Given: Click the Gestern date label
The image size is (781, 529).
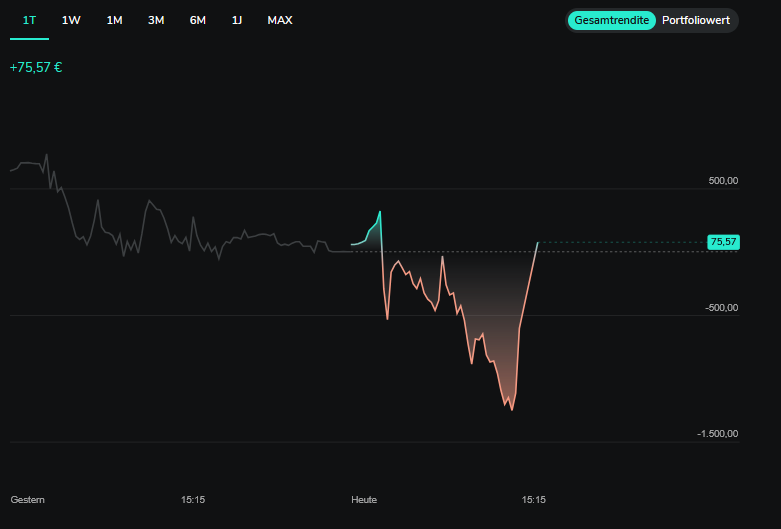Looking at the screenshot, I should [27, 499].
